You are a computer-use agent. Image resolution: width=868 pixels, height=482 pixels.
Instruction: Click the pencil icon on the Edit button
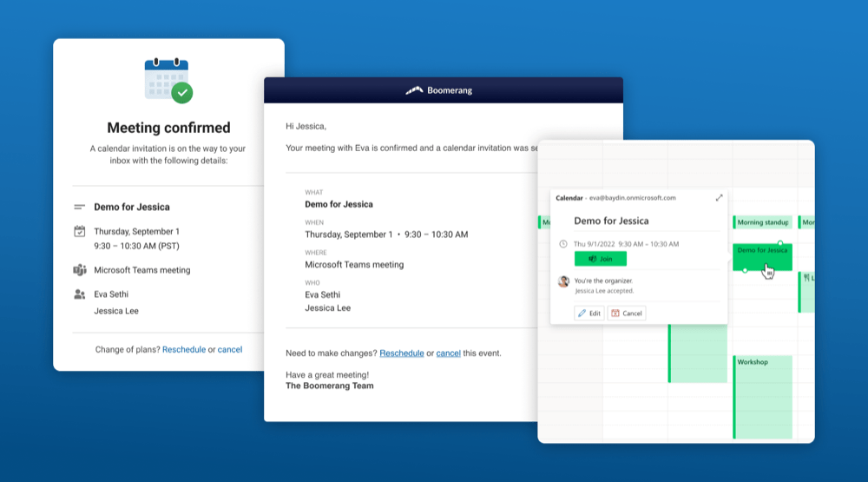click(582, 313)
